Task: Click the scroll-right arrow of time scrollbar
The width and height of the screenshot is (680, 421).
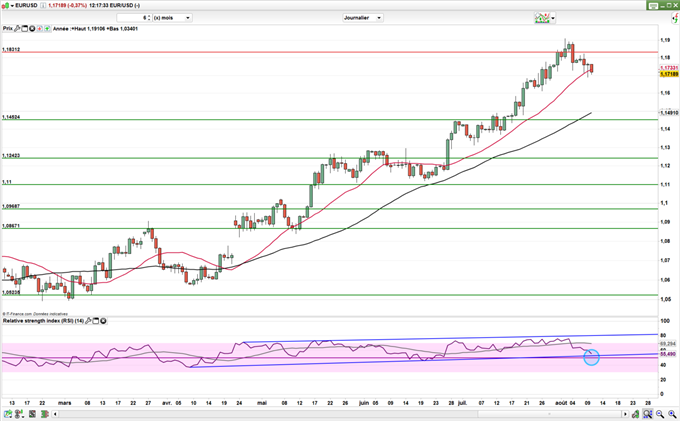Action: [x=625, y=414]
